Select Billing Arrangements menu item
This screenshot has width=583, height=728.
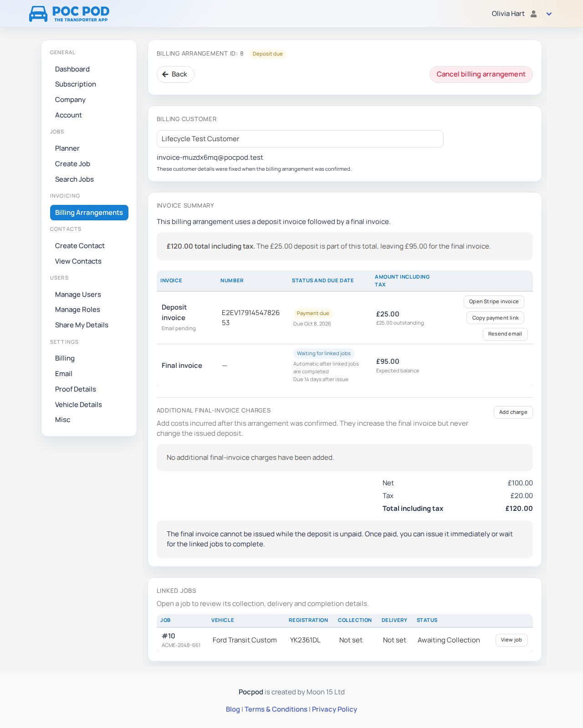89,213
